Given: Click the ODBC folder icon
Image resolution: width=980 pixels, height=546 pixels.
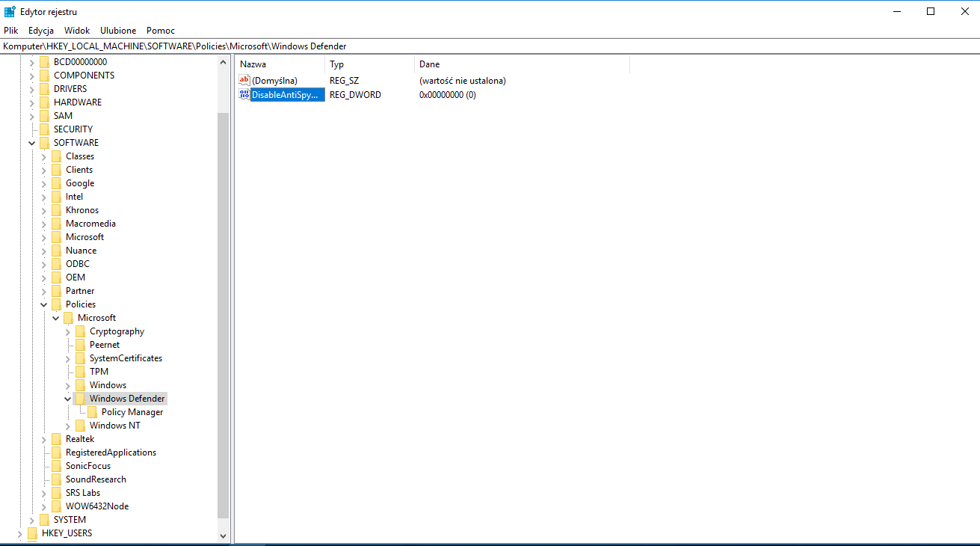Looking at the screenshot, I should (56, 264).
